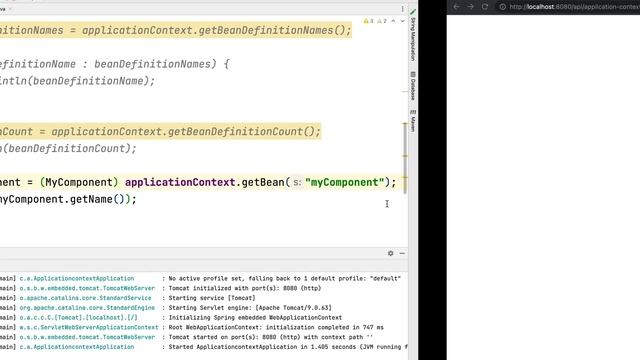The height and width of the screenshot is (360, 640).
Task: Click 'Starting service [Tomcat]' log message
Action: (x=212, y=298)
